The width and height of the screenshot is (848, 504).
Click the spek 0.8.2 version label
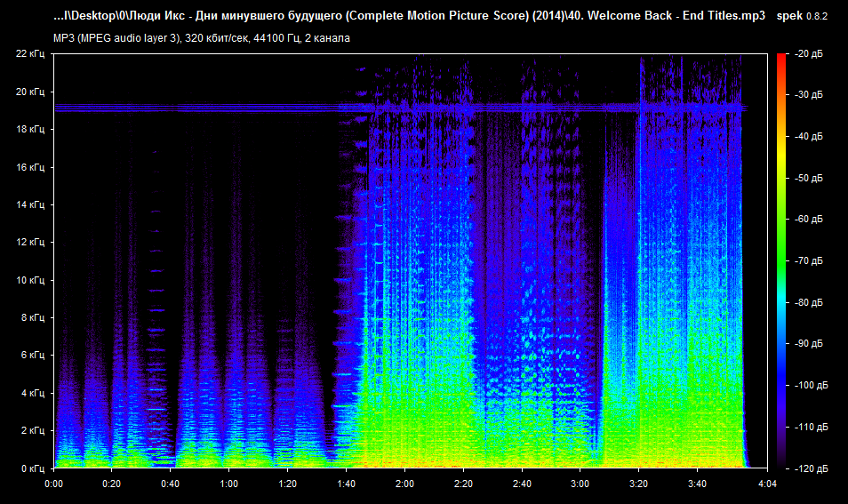coord(806,17)
